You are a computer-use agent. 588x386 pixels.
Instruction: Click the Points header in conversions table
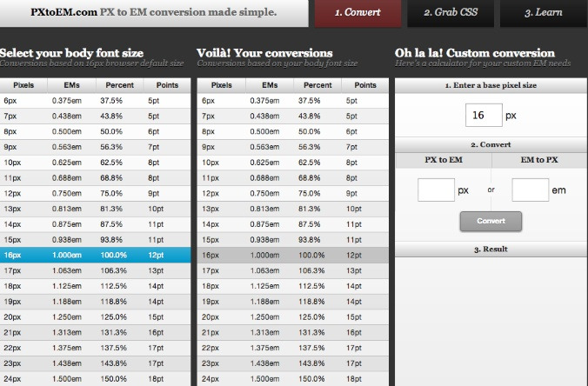(365, 85)
